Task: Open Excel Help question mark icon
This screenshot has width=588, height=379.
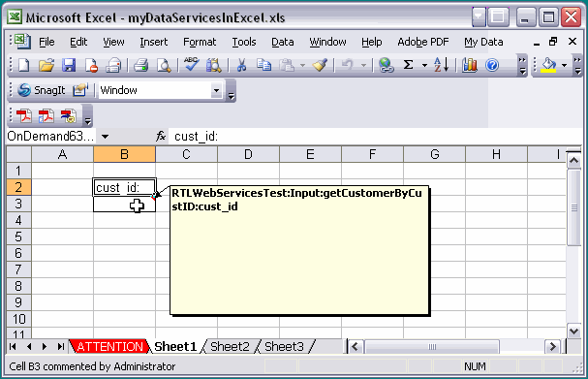Action: click(492, 65)
